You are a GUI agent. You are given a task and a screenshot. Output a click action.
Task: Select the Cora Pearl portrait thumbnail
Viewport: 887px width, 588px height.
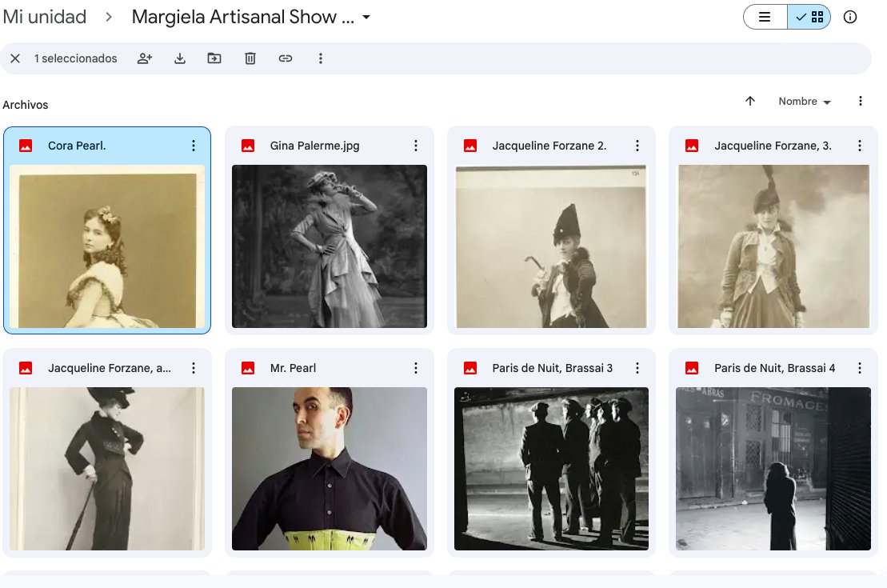(x=107, y=246)
